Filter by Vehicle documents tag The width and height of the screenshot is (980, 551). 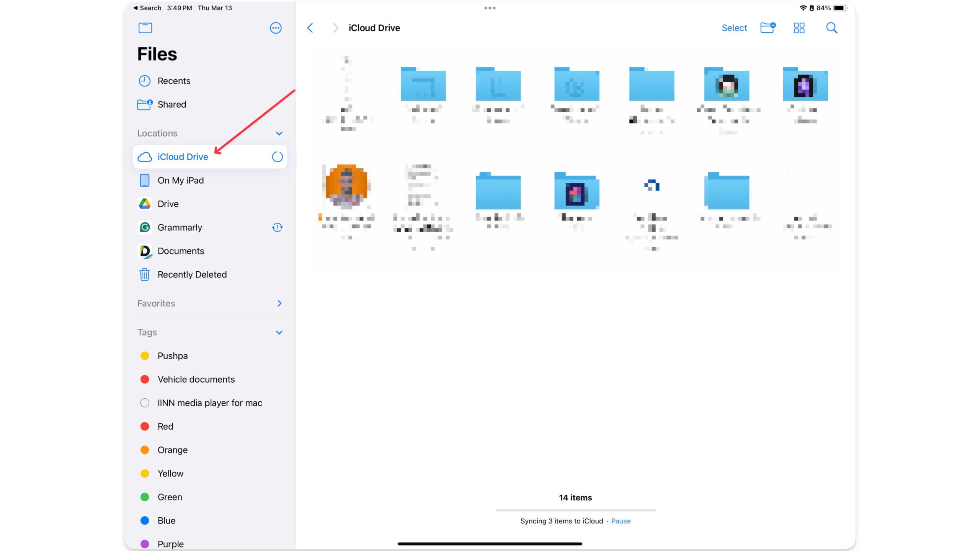click(210, 380)
